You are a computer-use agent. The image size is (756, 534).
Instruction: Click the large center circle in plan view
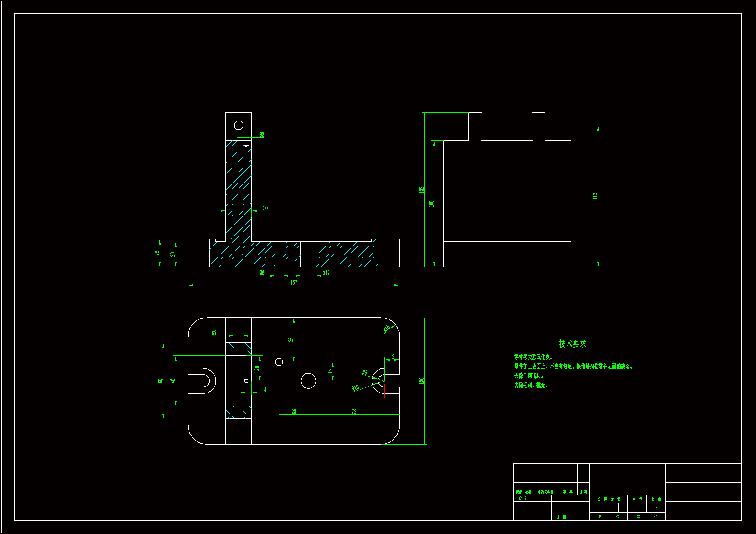pos(308,381)
